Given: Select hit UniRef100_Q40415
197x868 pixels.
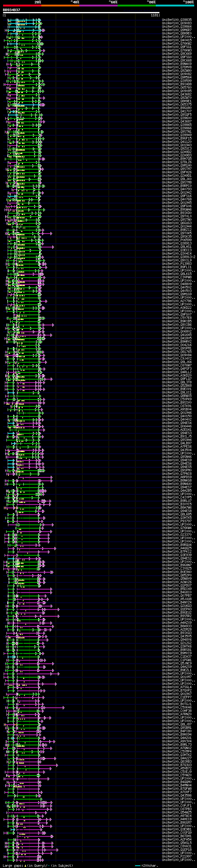Looking at the screenshot, I should click(x=177, y=40).
